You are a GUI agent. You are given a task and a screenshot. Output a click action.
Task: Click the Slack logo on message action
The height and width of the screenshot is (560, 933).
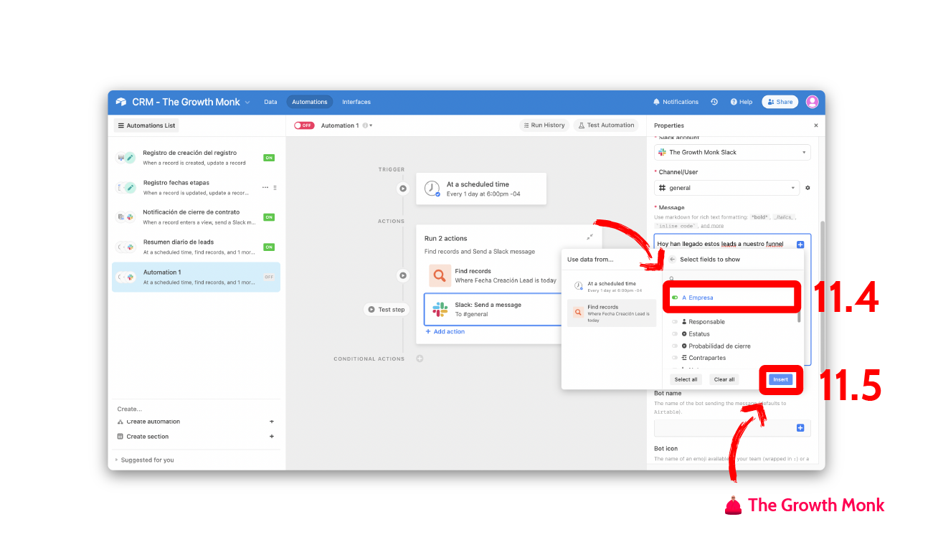pyautogui.click(x=440, y=309)
